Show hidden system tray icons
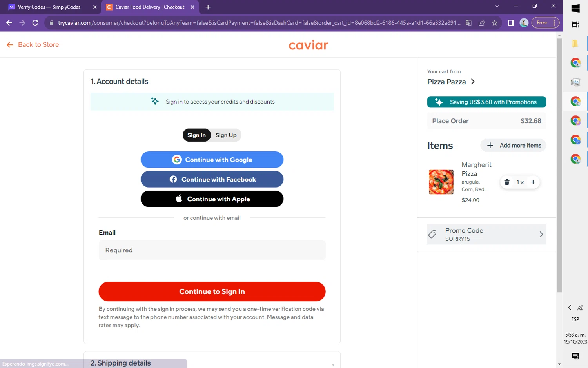 coord(570,308)
